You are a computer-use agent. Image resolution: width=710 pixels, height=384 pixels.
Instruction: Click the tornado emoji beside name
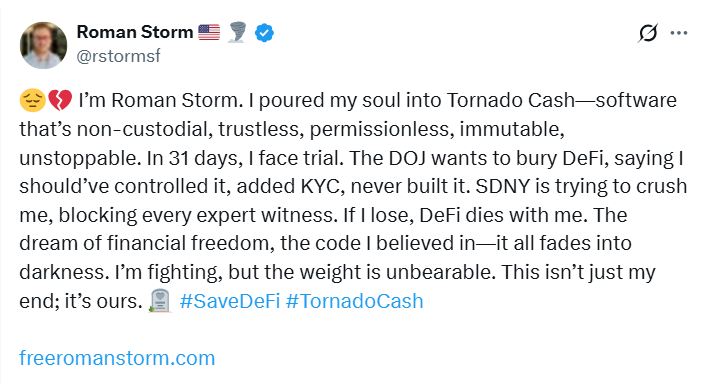point(237,33)
